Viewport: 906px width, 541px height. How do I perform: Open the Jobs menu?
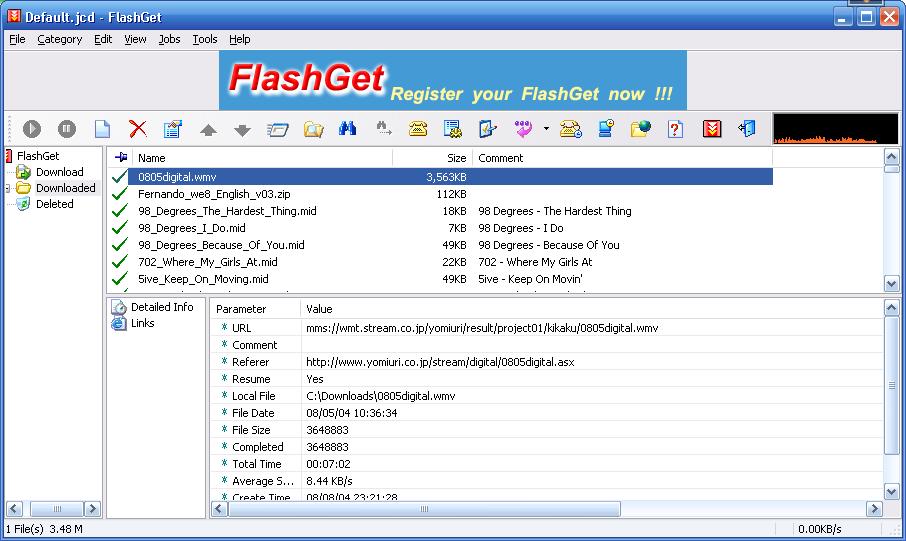tap(169, 39)
